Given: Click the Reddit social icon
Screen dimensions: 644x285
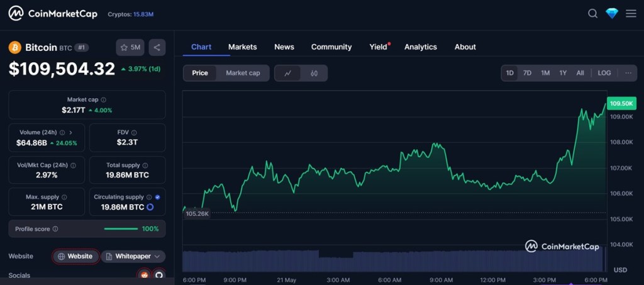Looking at the screenshot, I should click(x=145, y=275).
